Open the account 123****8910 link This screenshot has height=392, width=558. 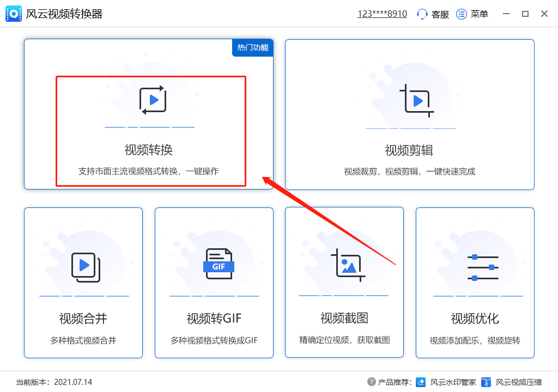click(382, 14)
